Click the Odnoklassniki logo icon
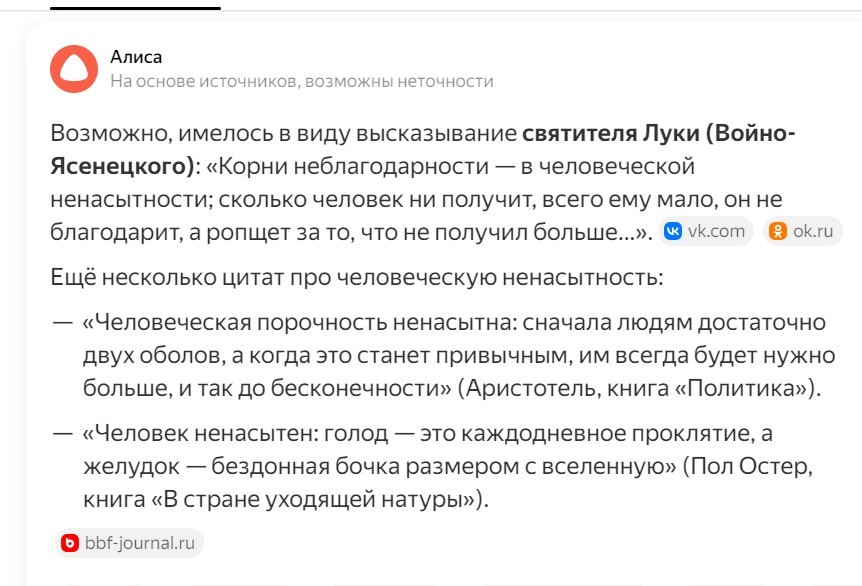This screenshot has height=586, width=862. click(x=777, y=232)
